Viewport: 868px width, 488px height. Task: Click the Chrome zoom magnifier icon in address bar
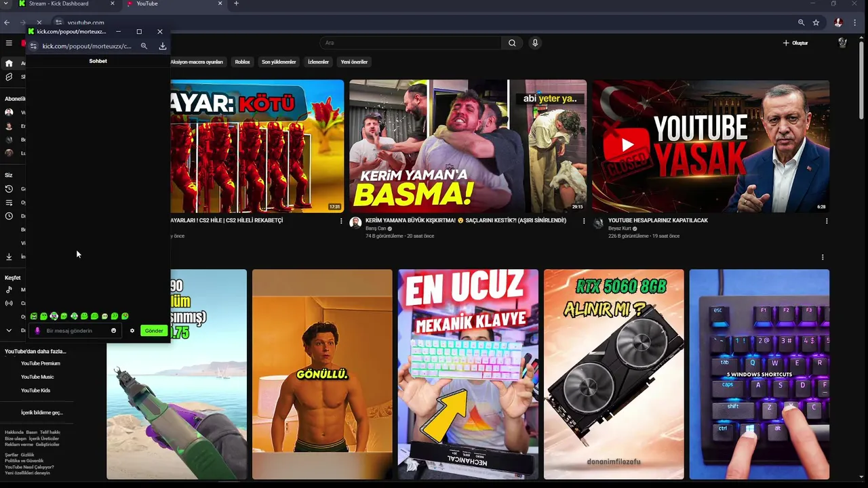[801, 22]
